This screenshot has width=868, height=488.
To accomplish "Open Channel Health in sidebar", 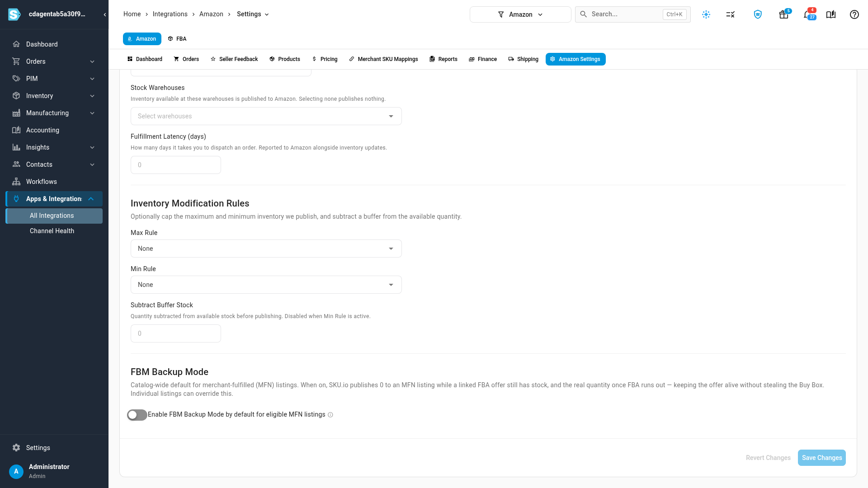I will (54, 231).
